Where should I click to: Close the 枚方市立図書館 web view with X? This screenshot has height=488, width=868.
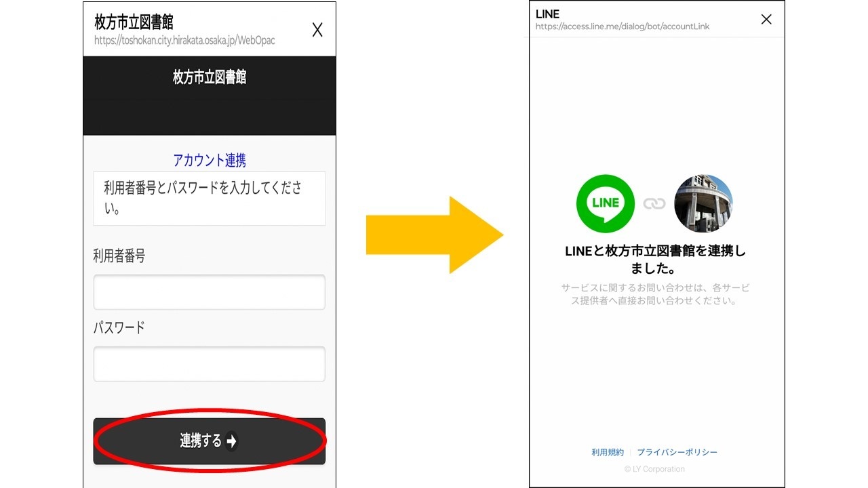pos(317,30)
